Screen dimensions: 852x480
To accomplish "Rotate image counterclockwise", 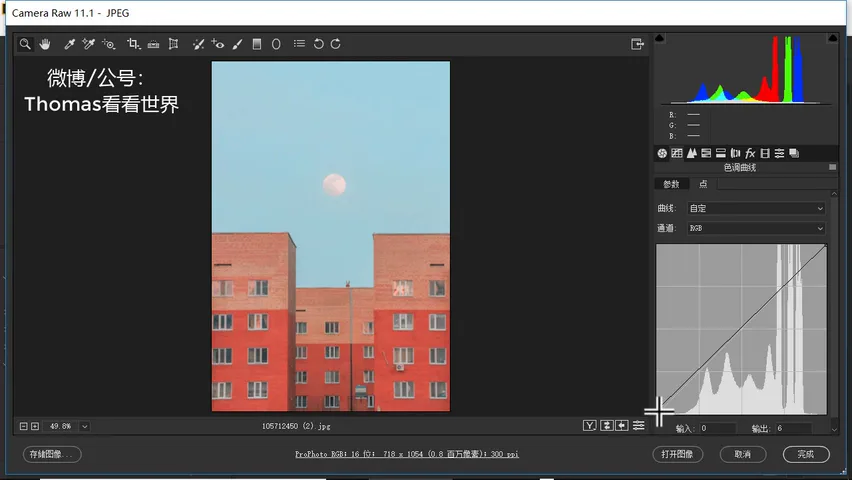I will click(318, 44).
